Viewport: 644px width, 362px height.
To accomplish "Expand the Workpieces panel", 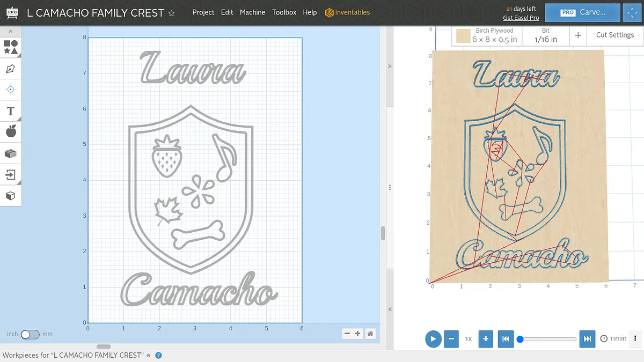I will (x=149, y=356).
